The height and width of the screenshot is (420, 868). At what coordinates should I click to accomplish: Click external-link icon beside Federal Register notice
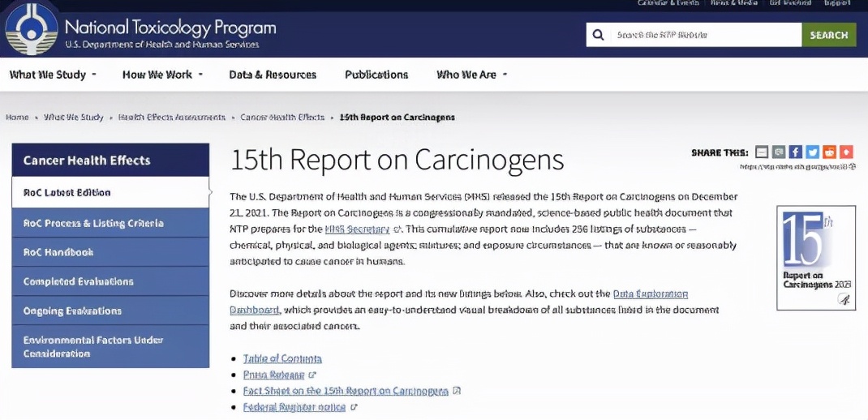(355, 407)
